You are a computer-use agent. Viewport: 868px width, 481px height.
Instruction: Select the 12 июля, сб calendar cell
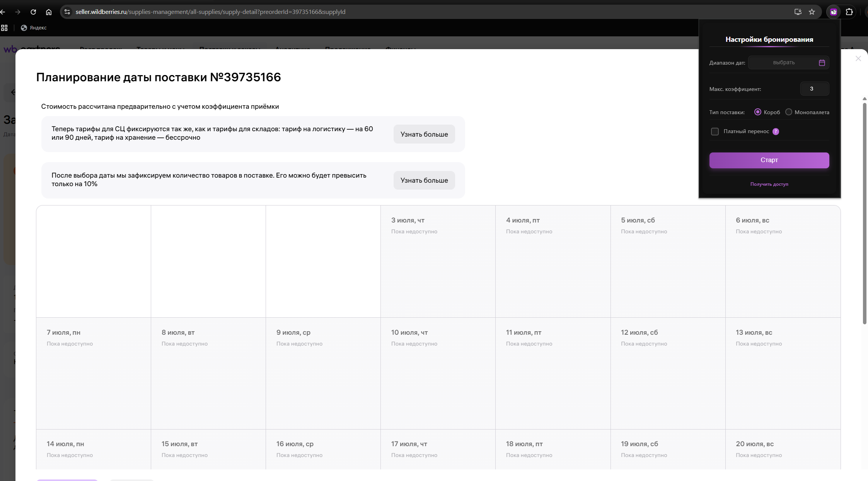[668, 373]
